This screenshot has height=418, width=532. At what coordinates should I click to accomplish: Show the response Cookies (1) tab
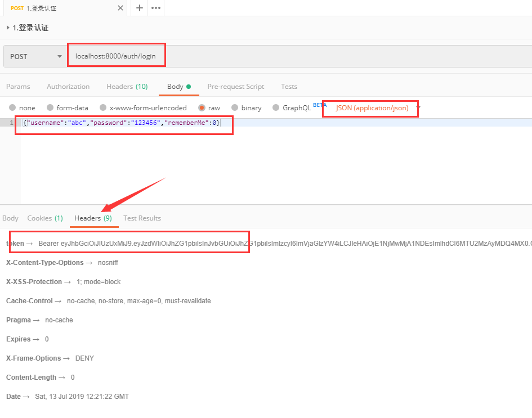pyautogui.click(x=45, y=218)
